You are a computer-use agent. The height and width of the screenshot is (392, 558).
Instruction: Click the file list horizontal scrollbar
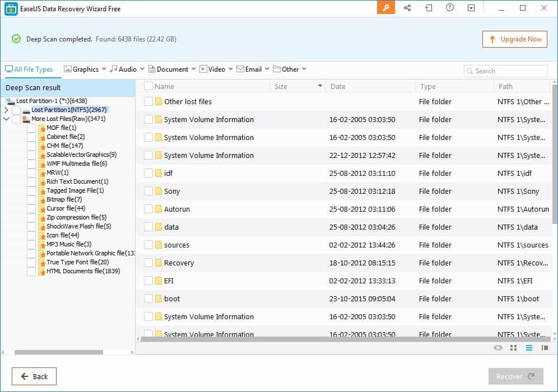[x=345, y=339]
